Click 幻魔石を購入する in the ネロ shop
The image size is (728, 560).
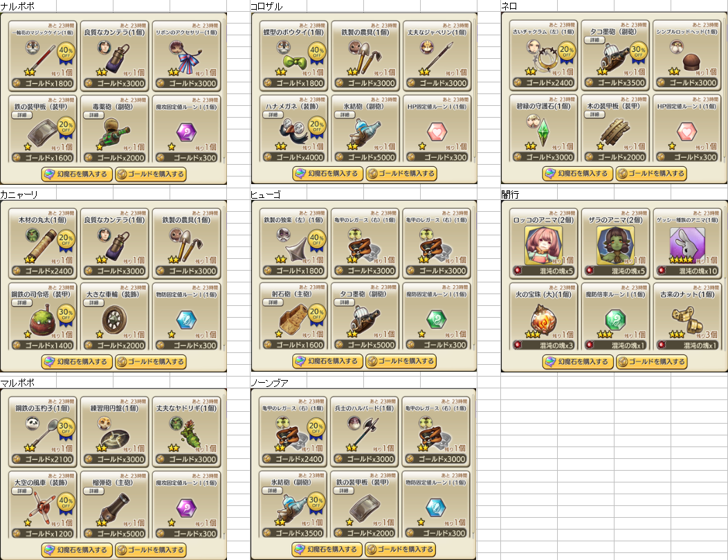point(578,173)
